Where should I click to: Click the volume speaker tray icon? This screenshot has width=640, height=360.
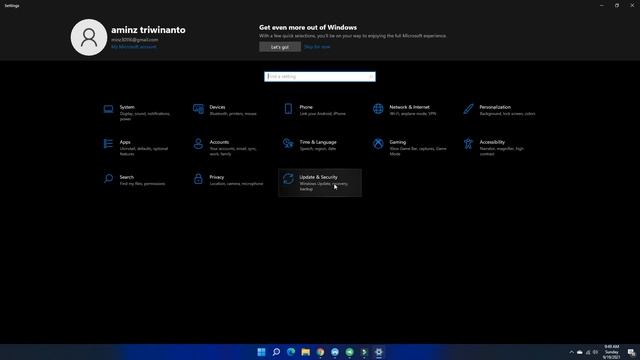click(596, 352)
